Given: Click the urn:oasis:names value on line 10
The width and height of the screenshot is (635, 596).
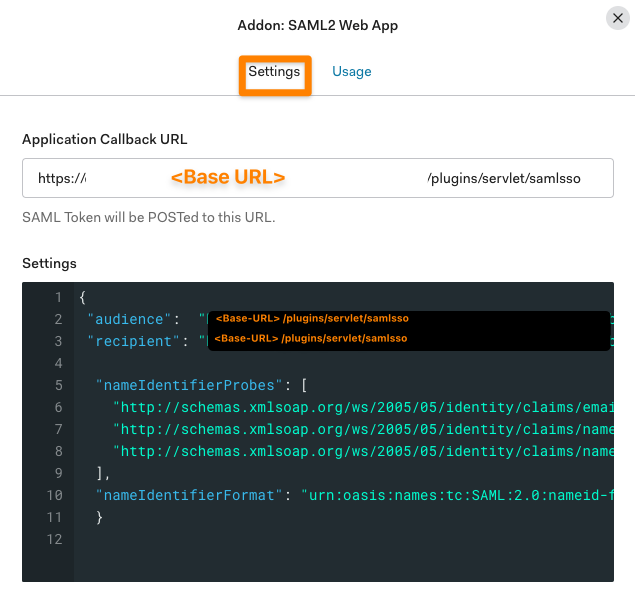Looking at the screenshot, I should (457, 495).
